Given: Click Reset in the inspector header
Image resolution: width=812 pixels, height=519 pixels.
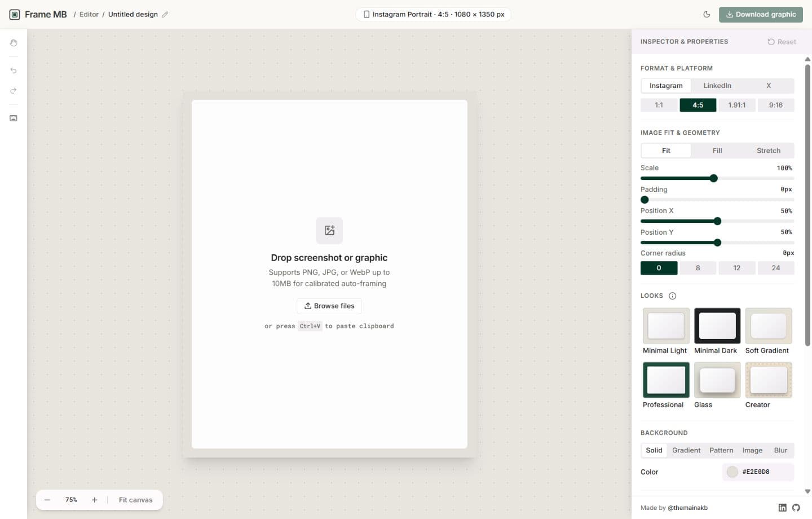Looking at the screenshot, I should [782, 42].
